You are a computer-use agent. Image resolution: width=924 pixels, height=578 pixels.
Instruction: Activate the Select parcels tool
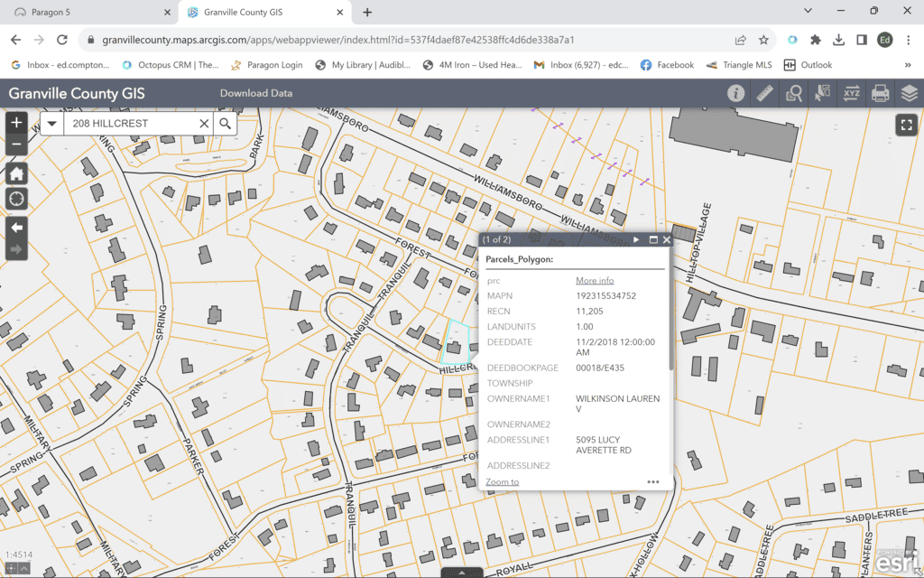point(823,93)
